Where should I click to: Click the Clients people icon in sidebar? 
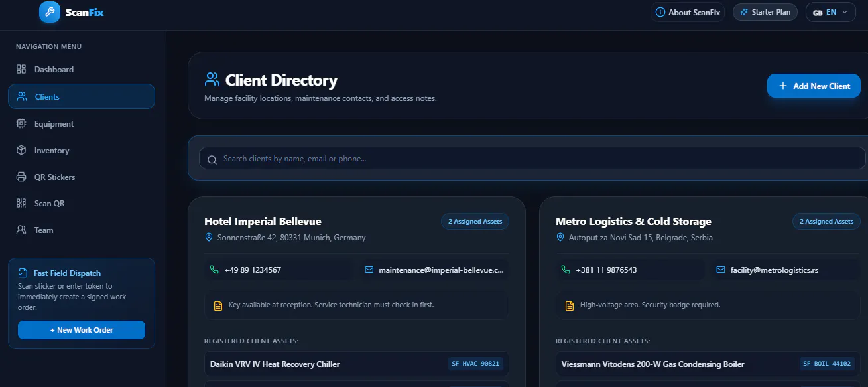pos(22,96)
